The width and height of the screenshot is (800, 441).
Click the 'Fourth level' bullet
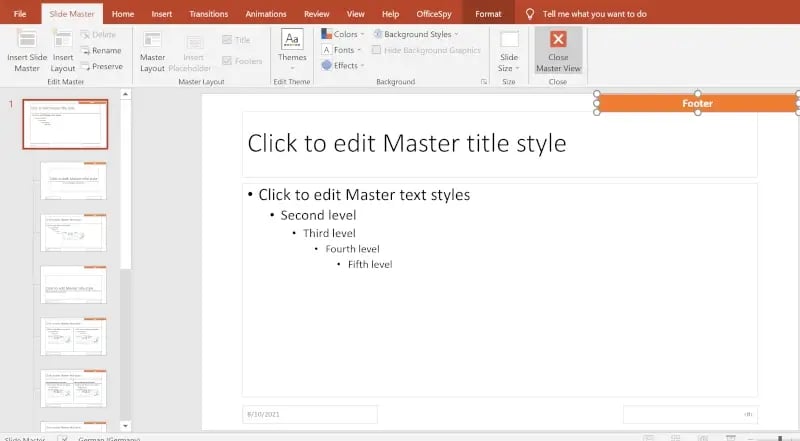[x=352, y=249]
